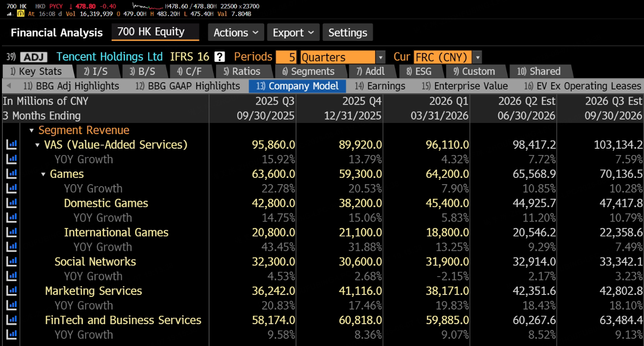This screenshot has width=644, height=346.
Task: Click the Periods number input field
Action: tap(287, 57)
